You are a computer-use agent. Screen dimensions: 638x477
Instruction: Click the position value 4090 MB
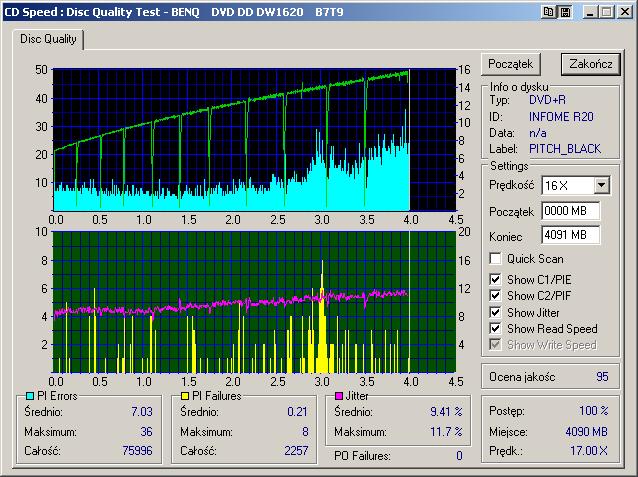point(586,431)
